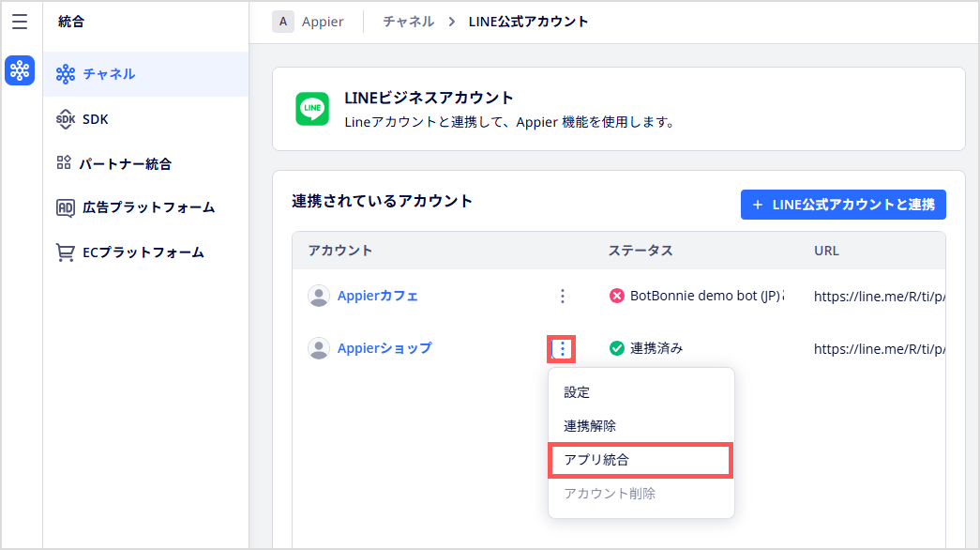Screen dimensions: 980x550
Task: Click the Appier workspace avatar 'A'
Action: pos(283,22)
